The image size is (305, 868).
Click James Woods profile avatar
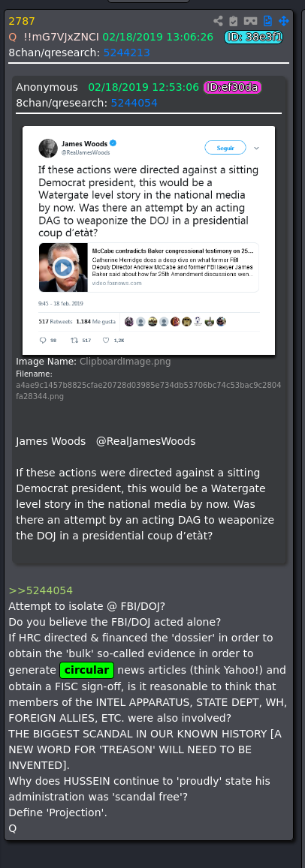pyautogui.click(x=48, y=148)
